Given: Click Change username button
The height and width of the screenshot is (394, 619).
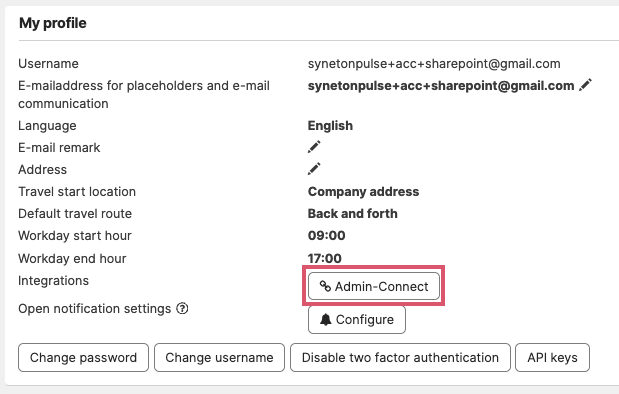Looking at the screenshot, I should pyautogui.click(x=219, y=358).
